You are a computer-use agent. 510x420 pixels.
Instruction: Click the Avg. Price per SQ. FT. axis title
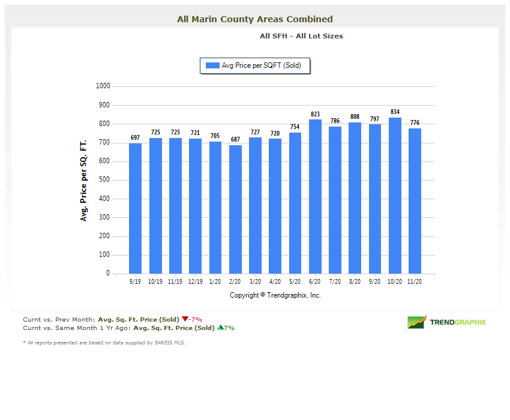[84, 180]
